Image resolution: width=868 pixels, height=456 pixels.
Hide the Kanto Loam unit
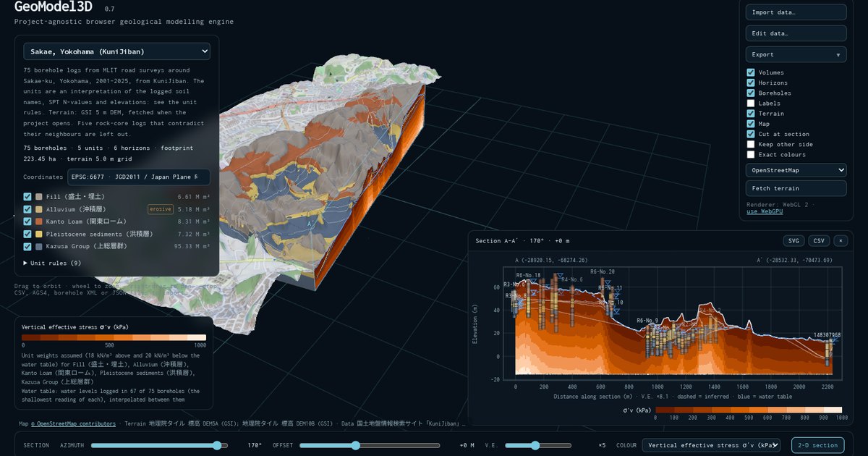click(x=27, y=221)
